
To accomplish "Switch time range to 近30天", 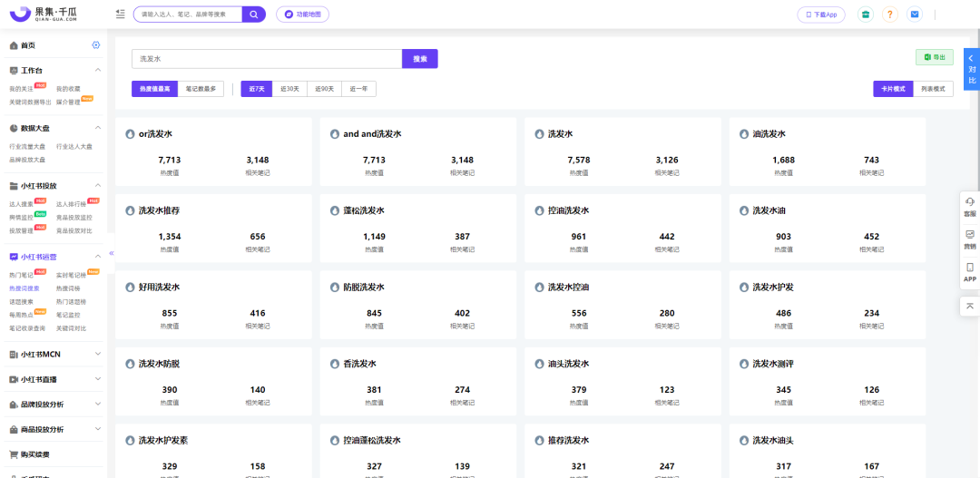I will pyautogui.click(x=289, y=89).
